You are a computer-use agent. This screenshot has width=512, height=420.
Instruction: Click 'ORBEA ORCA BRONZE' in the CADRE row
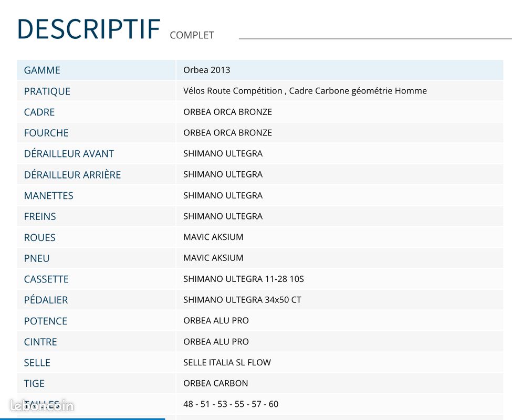[227, 112]
